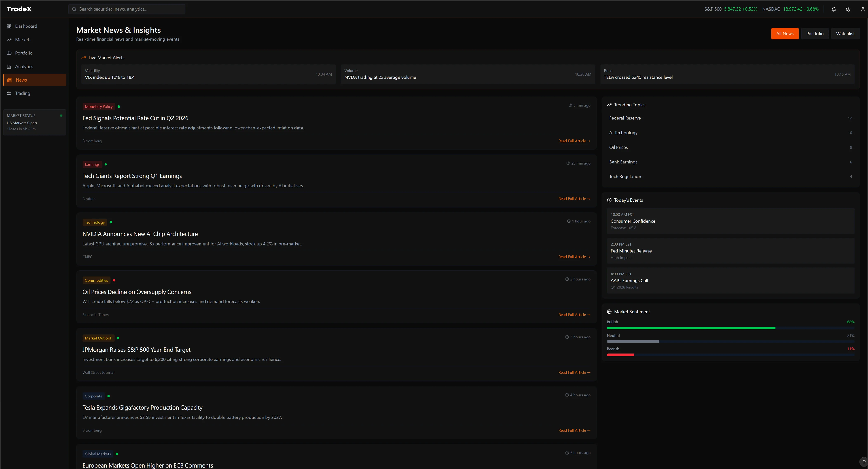The image size is (868, 469).
Task: Toggle the live indicator on Monetary Policy badge
Action: [119, 106]
